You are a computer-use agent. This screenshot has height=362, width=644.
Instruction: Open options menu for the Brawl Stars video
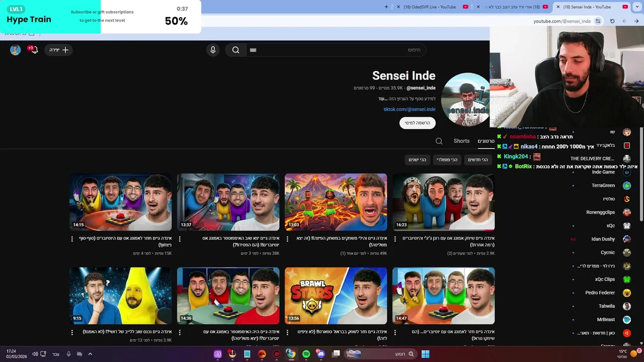click(287, 332)
